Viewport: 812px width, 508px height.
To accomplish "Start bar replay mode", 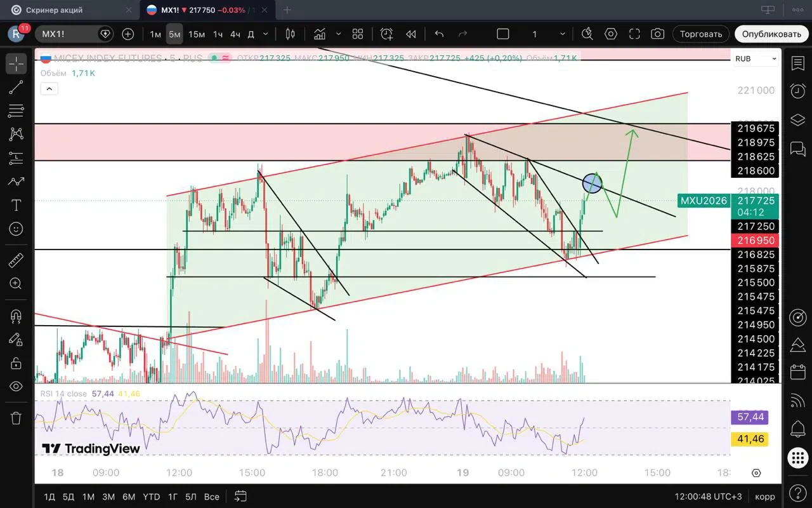I will [x=411, y=34].
